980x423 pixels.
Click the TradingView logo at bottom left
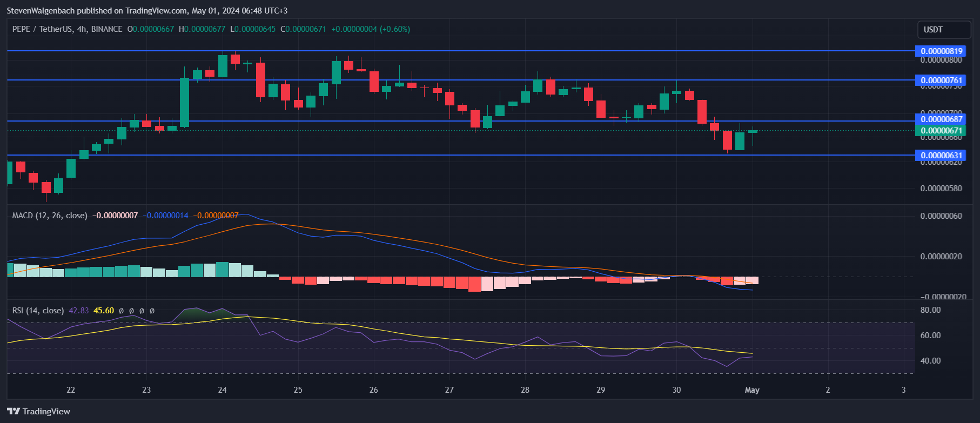click(x=38, y=411)
